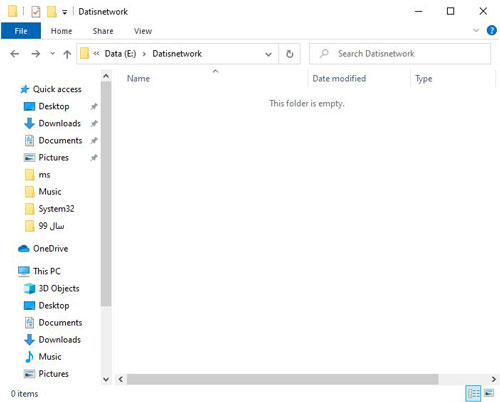Click the address bar folder icon
Viewport: 500px width, 402px height.
[85, 53]
